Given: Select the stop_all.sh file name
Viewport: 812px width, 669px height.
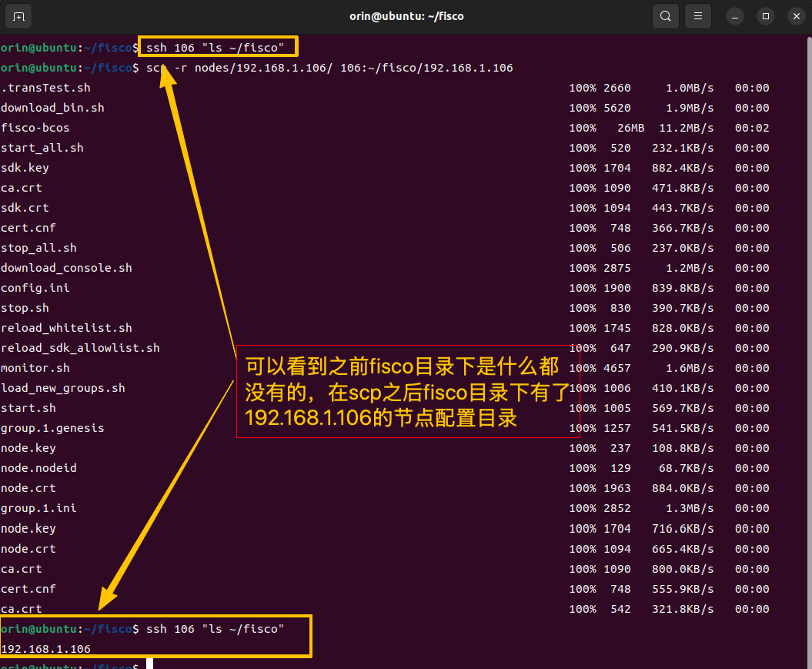Looking at the screenshot, I should 38,248.
